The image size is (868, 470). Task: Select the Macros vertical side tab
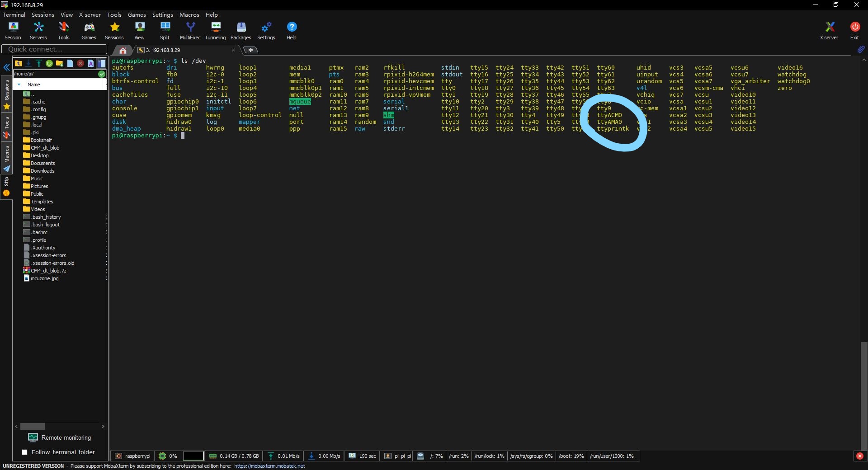pyautogui.click(x=7, y=158)
